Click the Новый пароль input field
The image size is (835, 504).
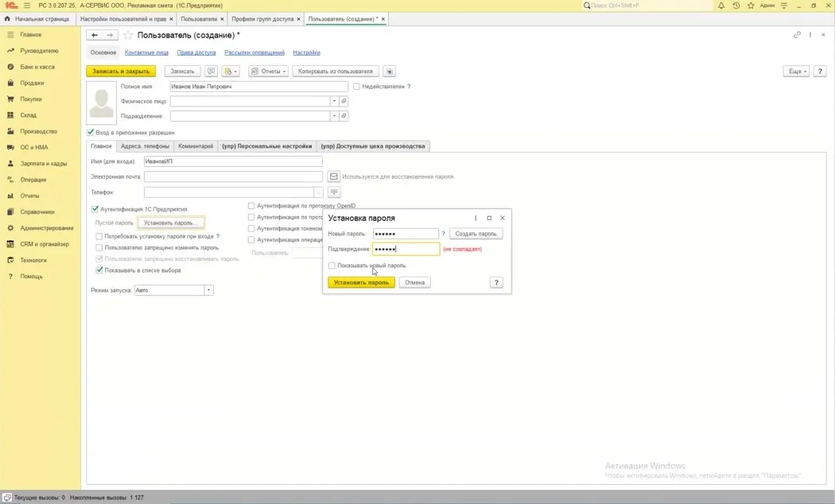pos(406,234)
